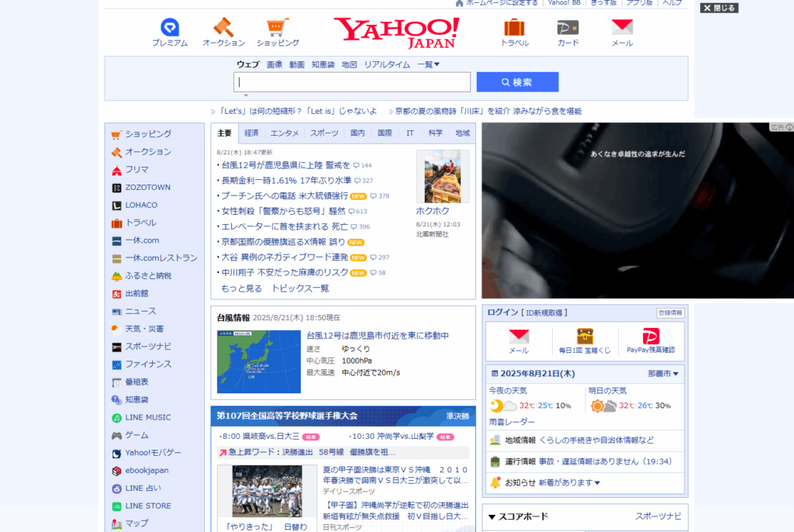The image size is (794, 532).
Task: Open the PayPay残高確認 icon
Action: coord(651,337)
